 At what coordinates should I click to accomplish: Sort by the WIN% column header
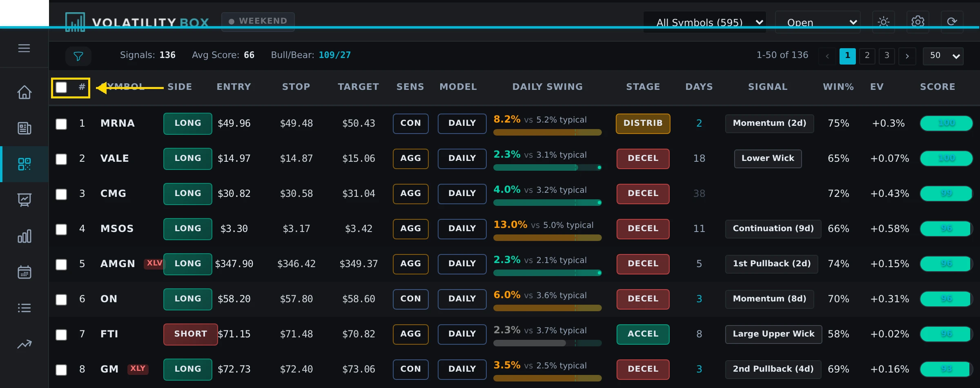[x=838, y=87]
